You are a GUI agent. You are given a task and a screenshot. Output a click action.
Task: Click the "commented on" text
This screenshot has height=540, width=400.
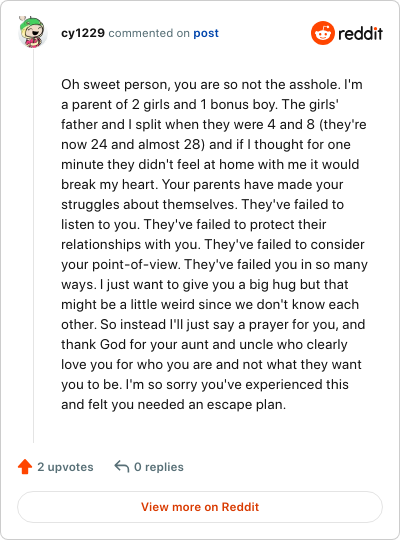tap(149, 33)
